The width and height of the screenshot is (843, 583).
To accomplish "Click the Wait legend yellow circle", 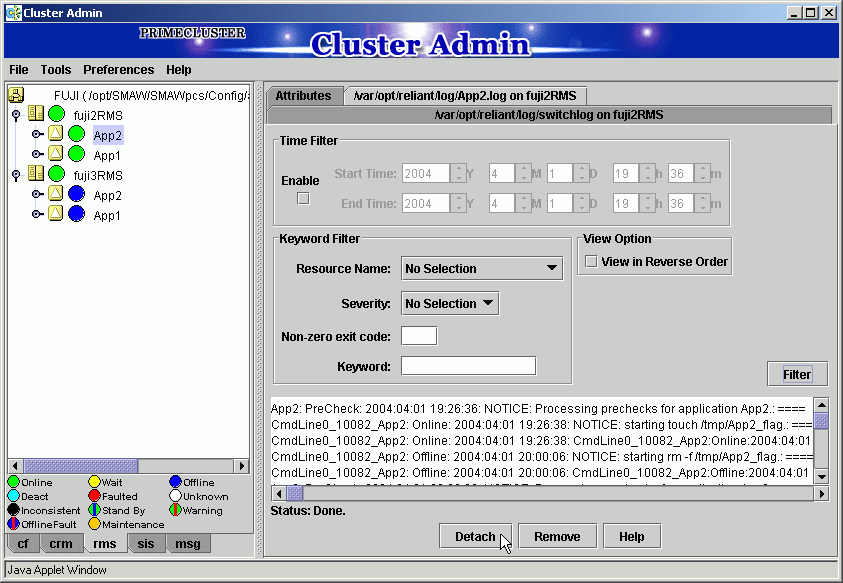I will point(95,482).
